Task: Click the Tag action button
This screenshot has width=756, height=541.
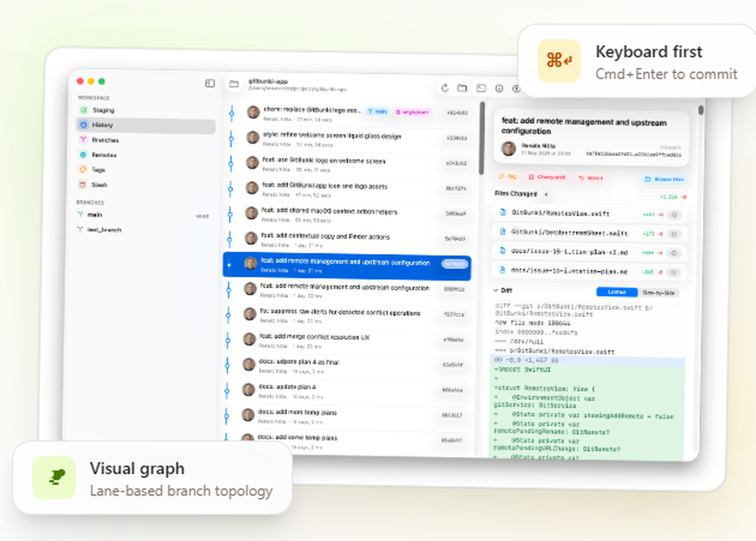Action: coord(507,176)
